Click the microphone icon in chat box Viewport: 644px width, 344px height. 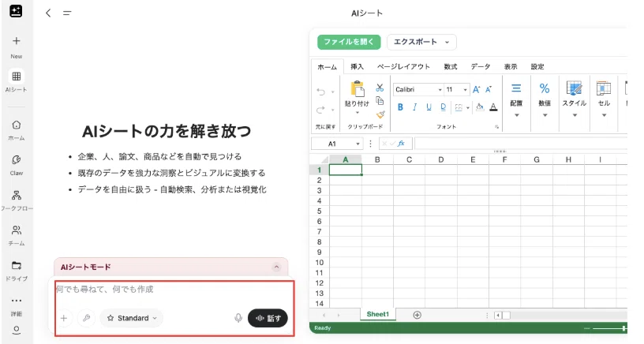(x=238, y=318)
